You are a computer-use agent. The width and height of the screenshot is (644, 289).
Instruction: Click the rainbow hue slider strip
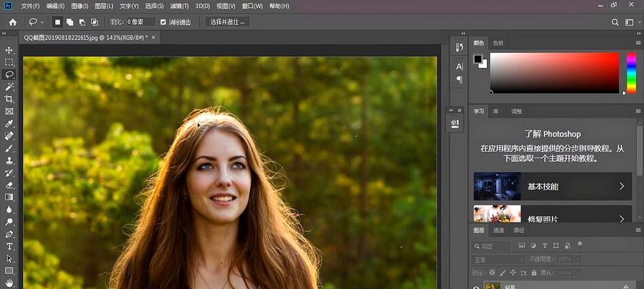click(631, 73)
